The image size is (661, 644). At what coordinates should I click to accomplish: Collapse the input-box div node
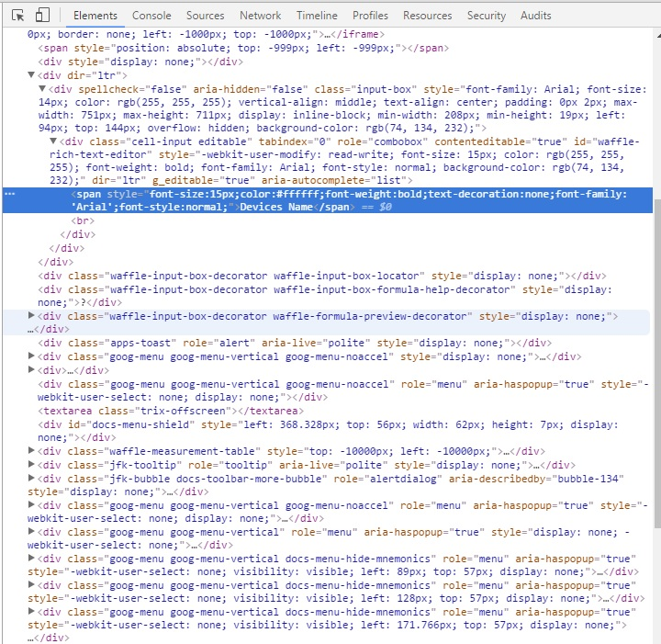tap(42, 89)
